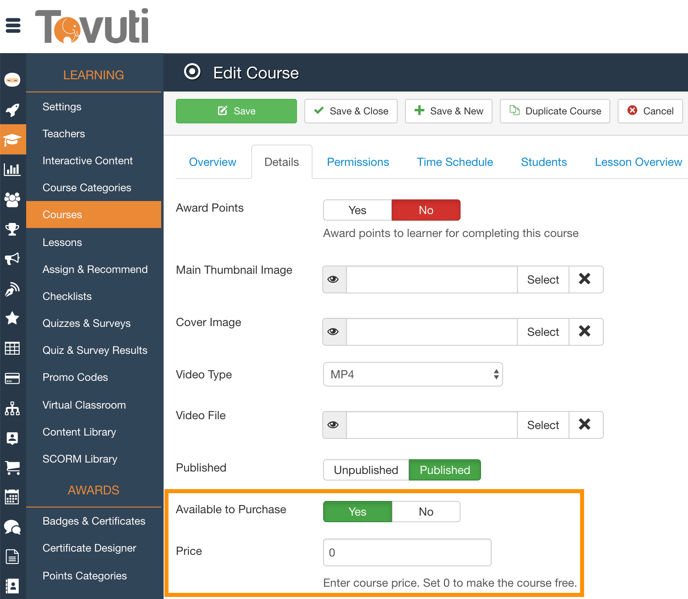
Task: Click the rocket icon in sidebar
Action: click(x=12, y=110)
